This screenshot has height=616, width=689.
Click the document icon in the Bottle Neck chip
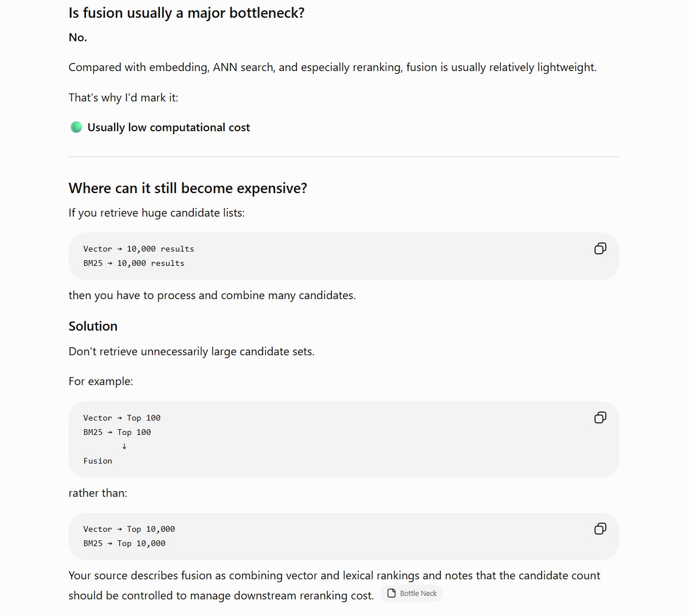(x=392, y=593)
